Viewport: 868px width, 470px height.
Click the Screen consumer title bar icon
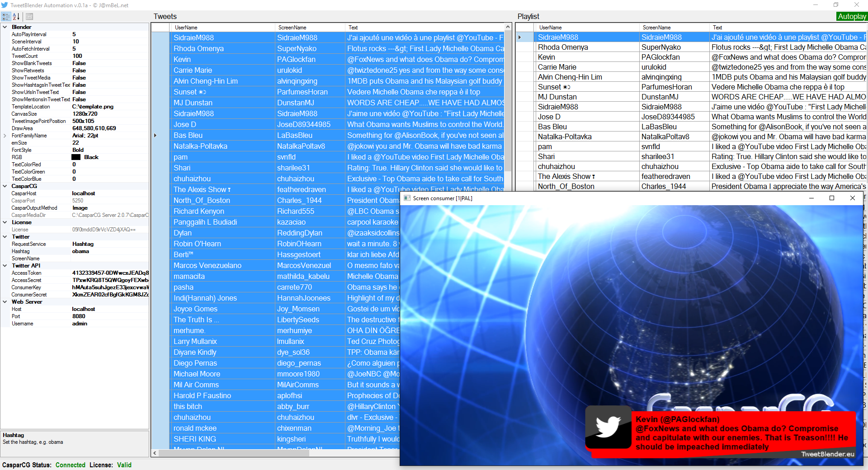[406, 198]
